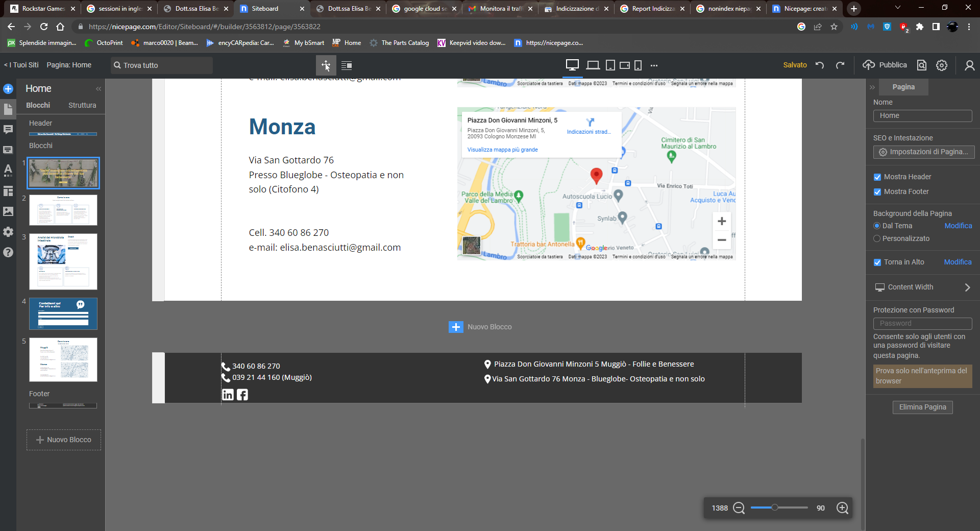The height and width of the screenshot is (531, 980).
Task: Switch to the Report Indicizzazione browser tab
Action: [653, 9]
